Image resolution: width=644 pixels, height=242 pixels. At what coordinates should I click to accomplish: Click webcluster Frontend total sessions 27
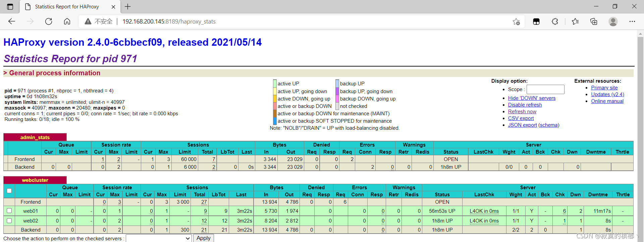coord(204,202)
